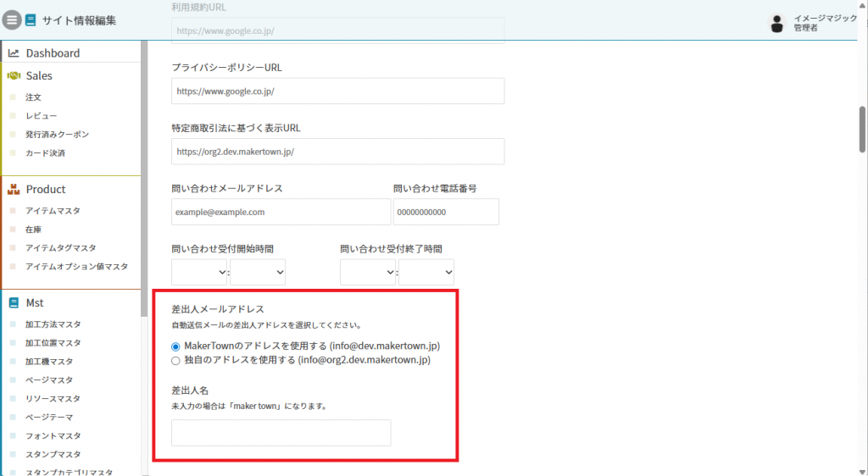Open 加工機マスタ in sidebar
The width and height of the screenshot is (868, 476).
[48, 362]
